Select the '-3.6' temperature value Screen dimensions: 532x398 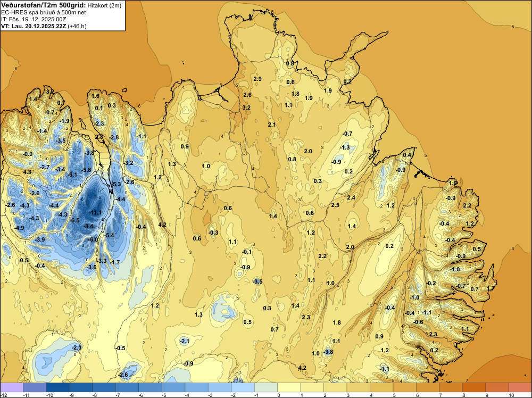92,267
